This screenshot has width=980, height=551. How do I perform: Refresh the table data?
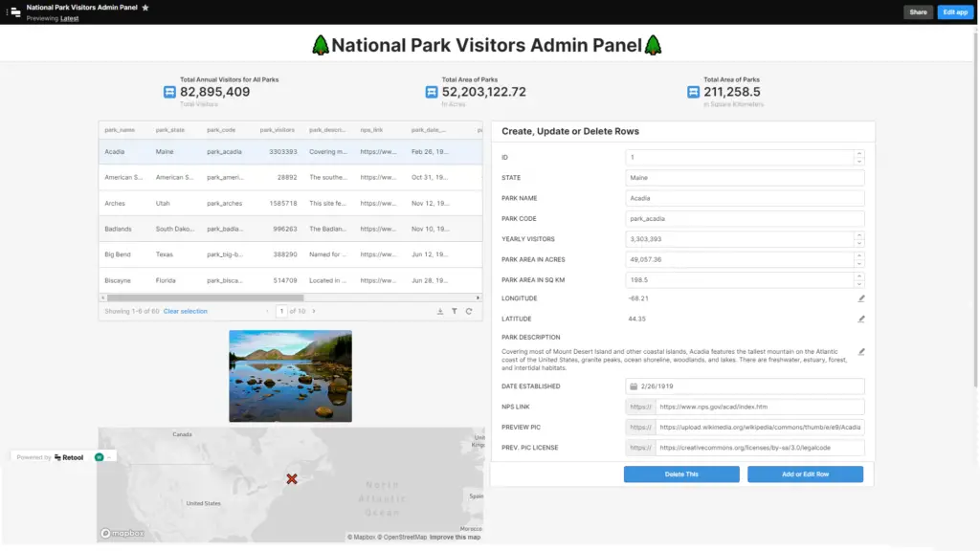(x=469, y=311)
